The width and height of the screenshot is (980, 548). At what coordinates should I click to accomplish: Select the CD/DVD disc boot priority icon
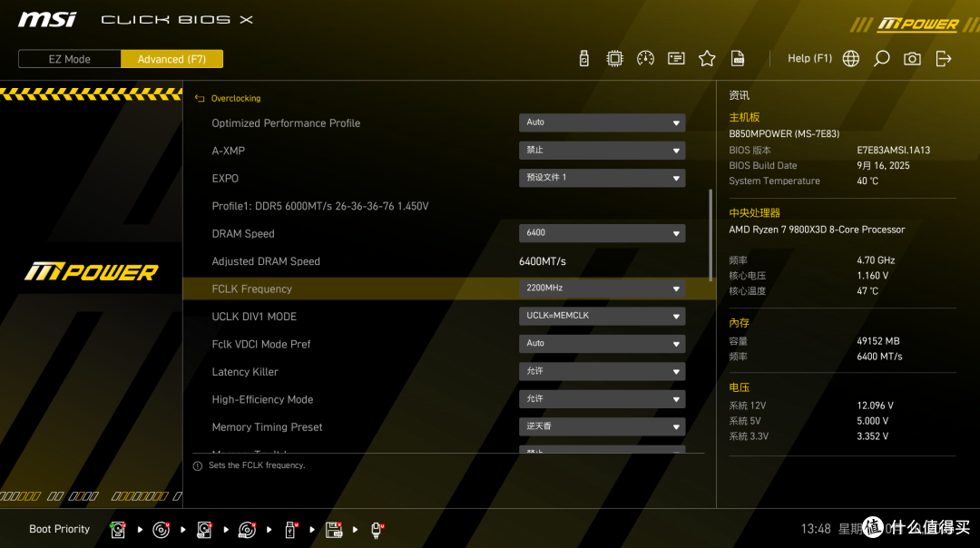click(162, 530)
